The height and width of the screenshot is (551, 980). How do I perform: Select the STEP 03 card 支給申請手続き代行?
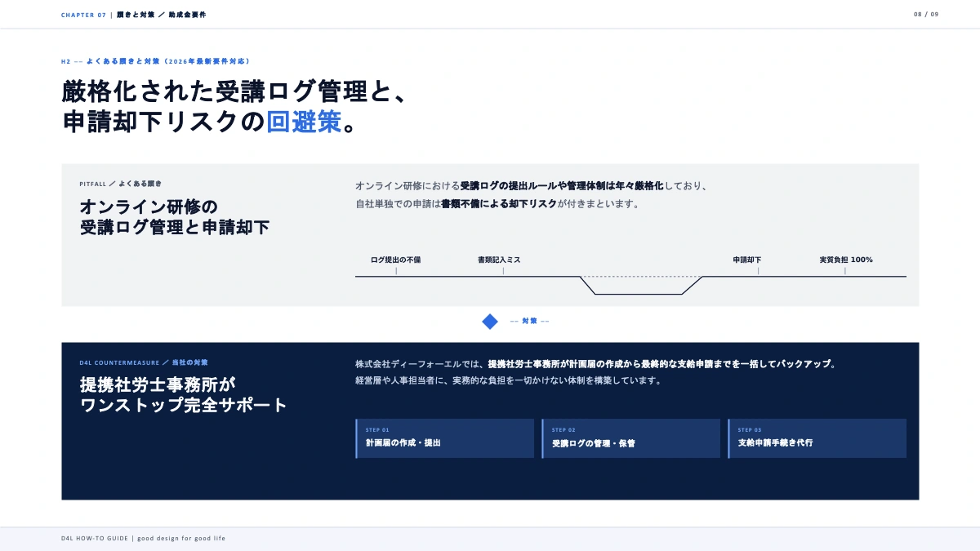pyautogui.click(x=817, y=438)
